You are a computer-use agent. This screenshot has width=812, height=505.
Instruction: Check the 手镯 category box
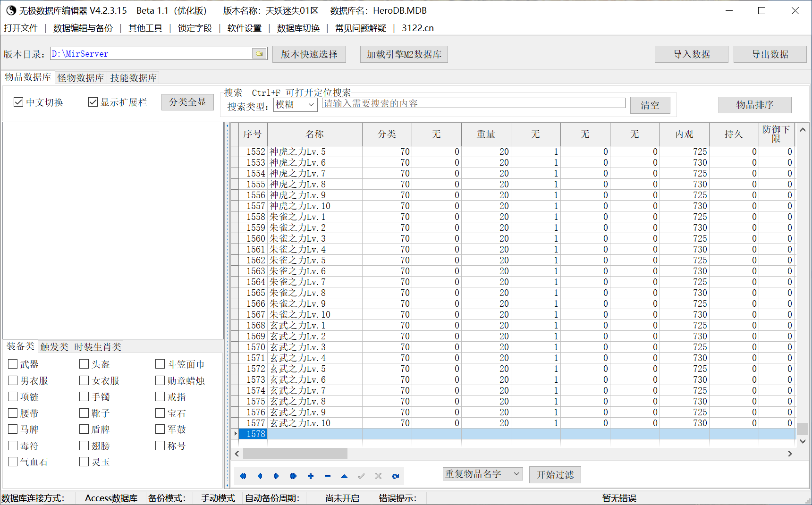[x=84, y=396]
